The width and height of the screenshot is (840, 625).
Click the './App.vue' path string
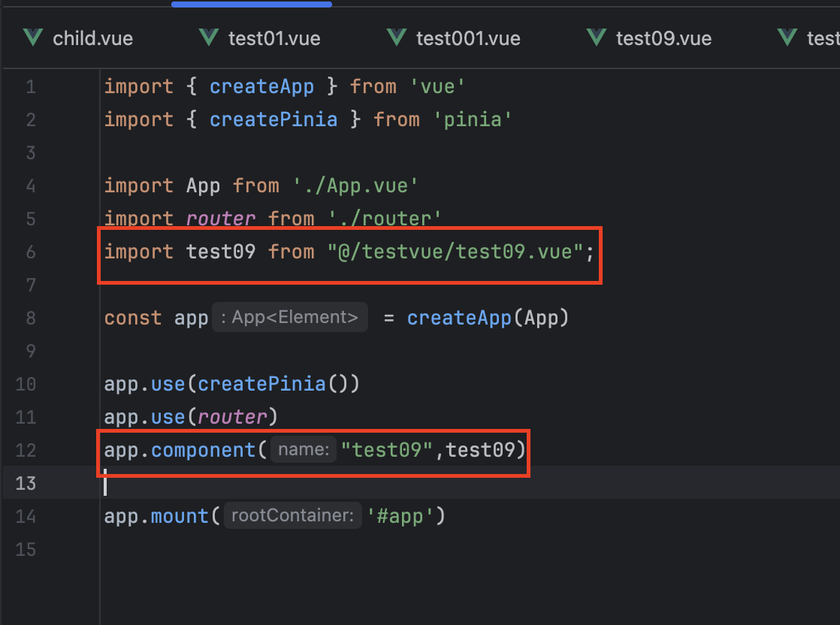point(350,186)
